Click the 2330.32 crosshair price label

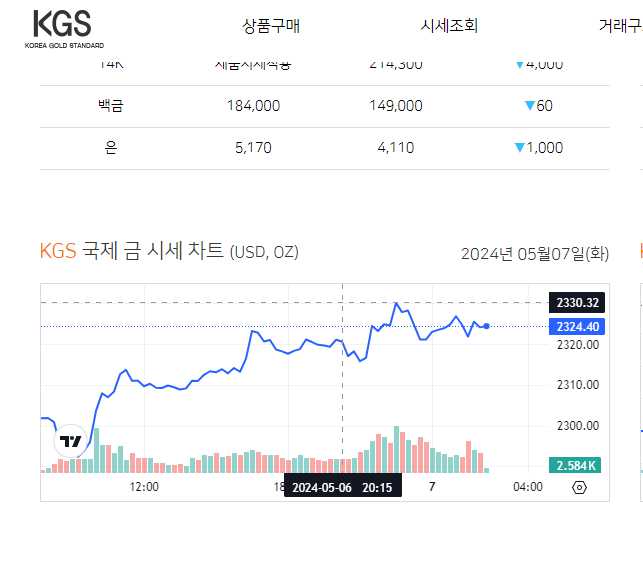[577, 303]
